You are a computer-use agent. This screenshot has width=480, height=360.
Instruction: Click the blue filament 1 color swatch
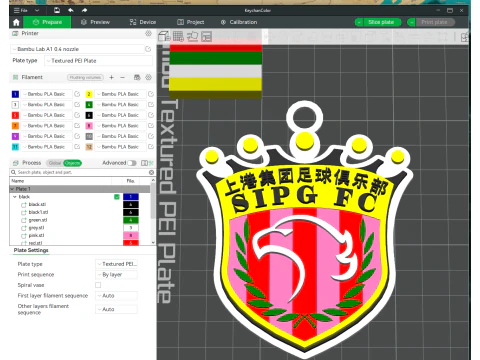coord(15,94)
